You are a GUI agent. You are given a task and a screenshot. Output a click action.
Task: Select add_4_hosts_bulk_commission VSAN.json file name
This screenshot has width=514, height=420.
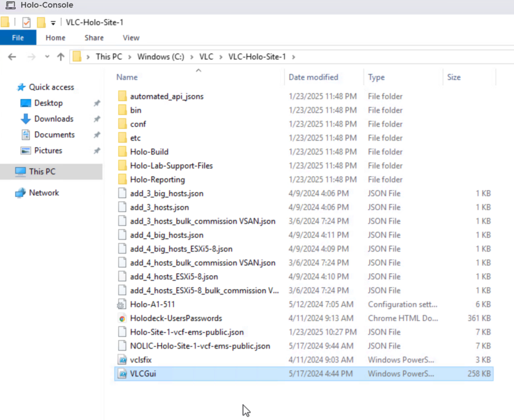pyautogui.click(x=203, y=263)
